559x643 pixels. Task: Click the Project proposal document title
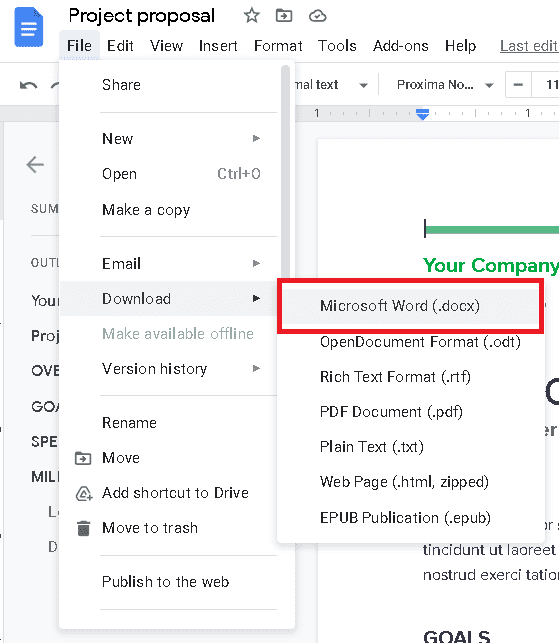141,16
